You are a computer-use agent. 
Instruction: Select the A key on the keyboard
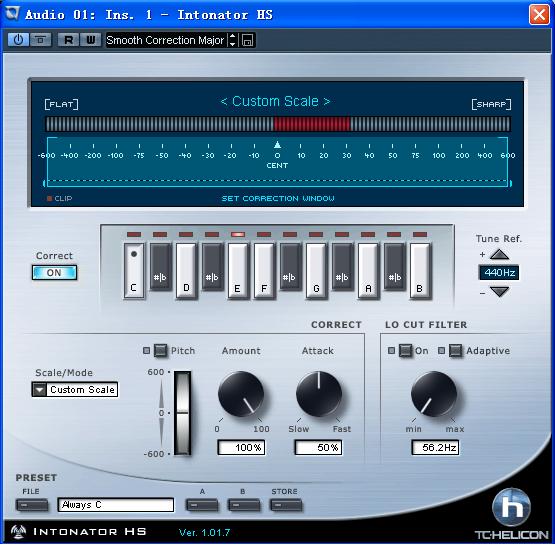tap(368, 271)
